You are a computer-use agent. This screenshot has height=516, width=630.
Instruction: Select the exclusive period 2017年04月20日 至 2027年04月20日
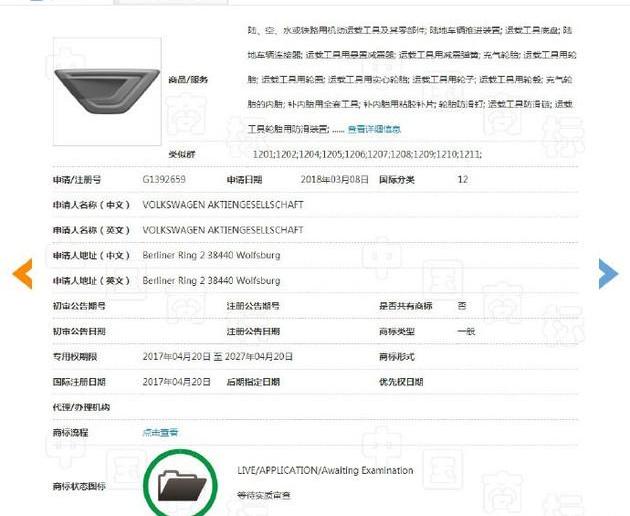click(x=218, y=356)
